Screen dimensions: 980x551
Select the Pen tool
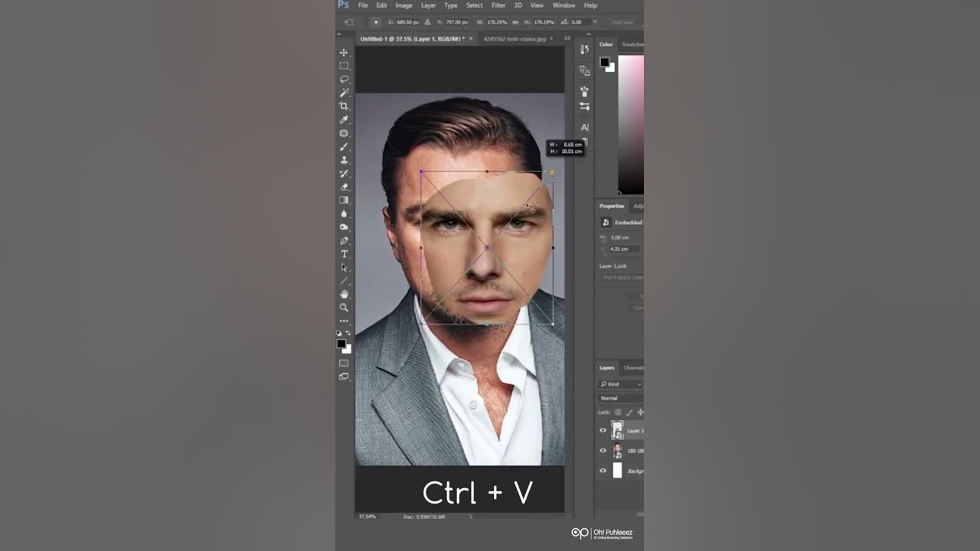[344, 240]
